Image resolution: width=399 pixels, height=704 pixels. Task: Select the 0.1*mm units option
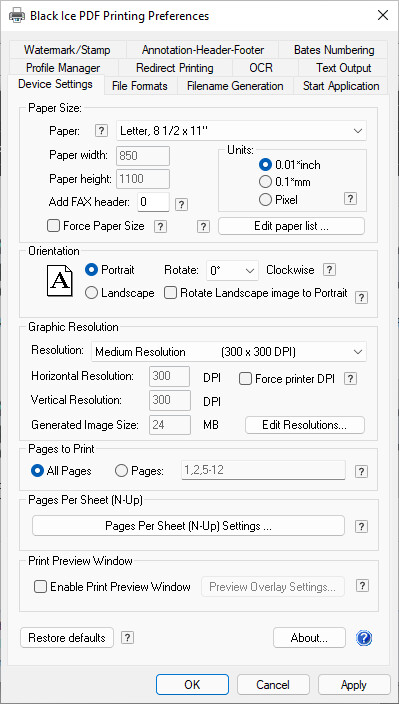pyautogui.click(x=265, y=182)
